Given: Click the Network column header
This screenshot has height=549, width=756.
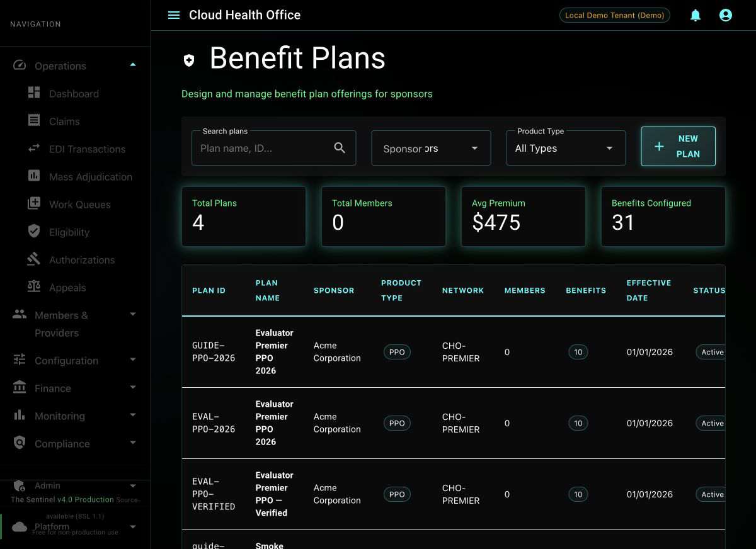Looking at the screenshot, I should pos(463,290).
